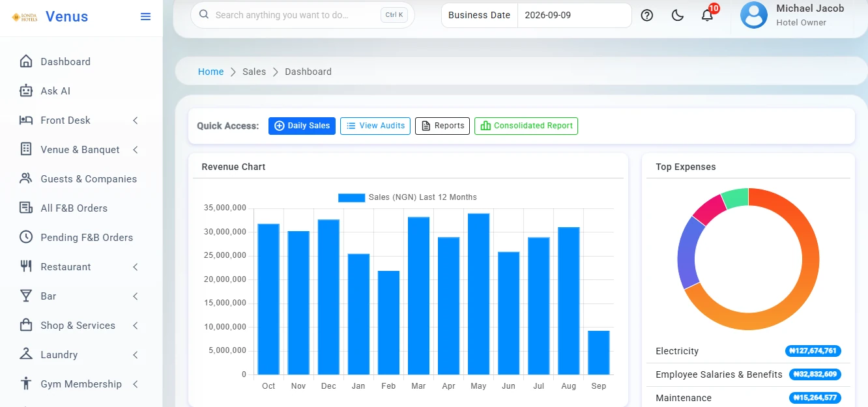This screenshot has height=407, width=868.
Task: Click the Business Date field 2026-09-09
Action: [574, 15]
